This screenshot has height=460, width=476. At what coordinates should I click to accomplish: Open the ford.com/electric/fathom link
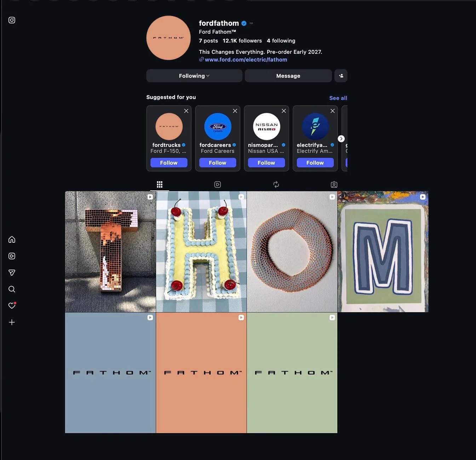[x=246, y=59]
